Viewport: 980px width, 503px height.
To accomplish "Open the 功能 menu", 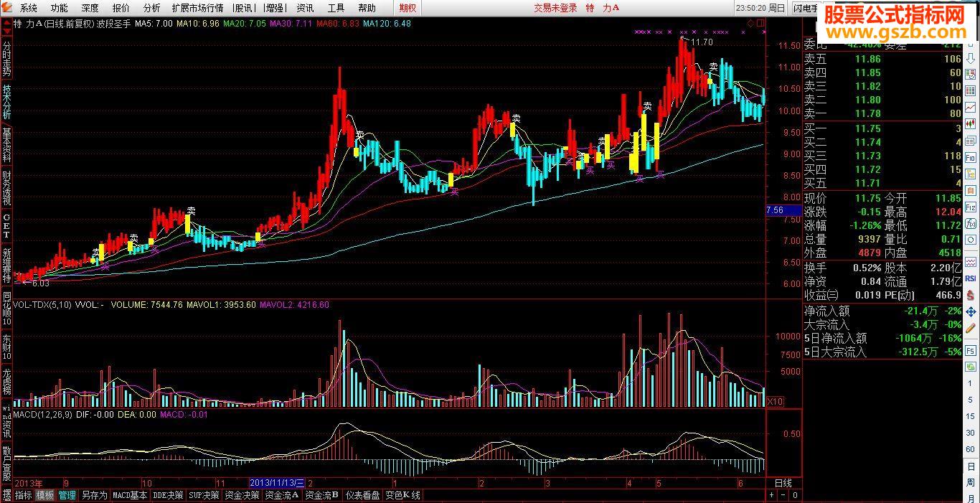I will [59, 8].
